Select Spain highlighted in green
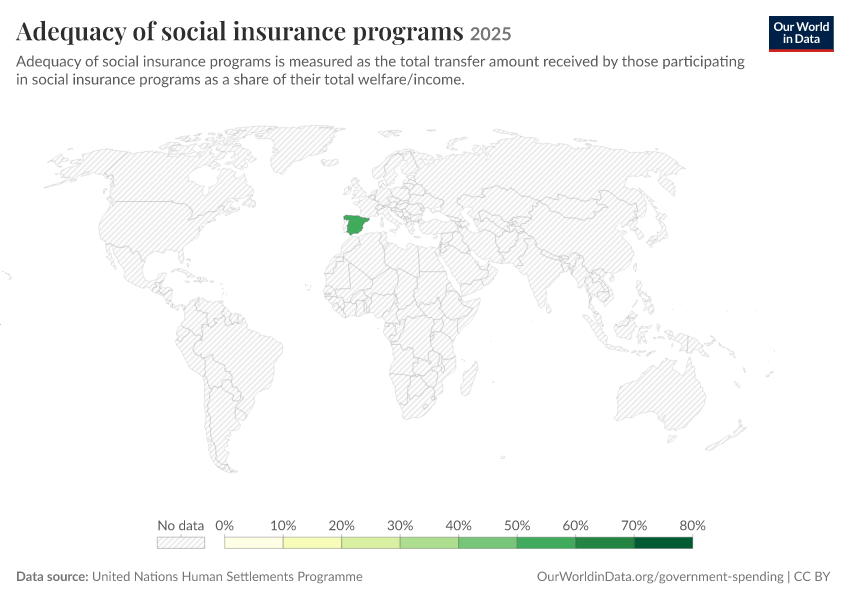This screenshot has width=850, height=600. pos(355,224)
